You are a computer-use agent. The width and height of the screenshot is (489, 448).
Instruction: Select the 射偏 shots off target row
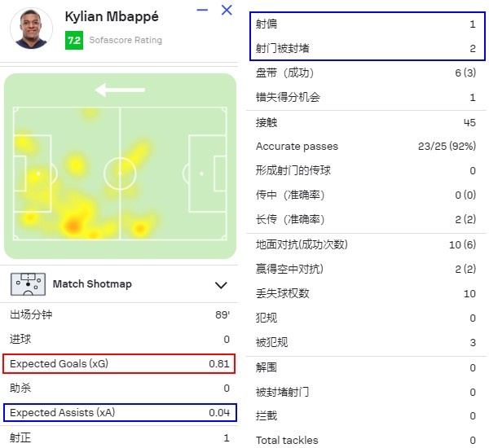[x=366, y=24]
